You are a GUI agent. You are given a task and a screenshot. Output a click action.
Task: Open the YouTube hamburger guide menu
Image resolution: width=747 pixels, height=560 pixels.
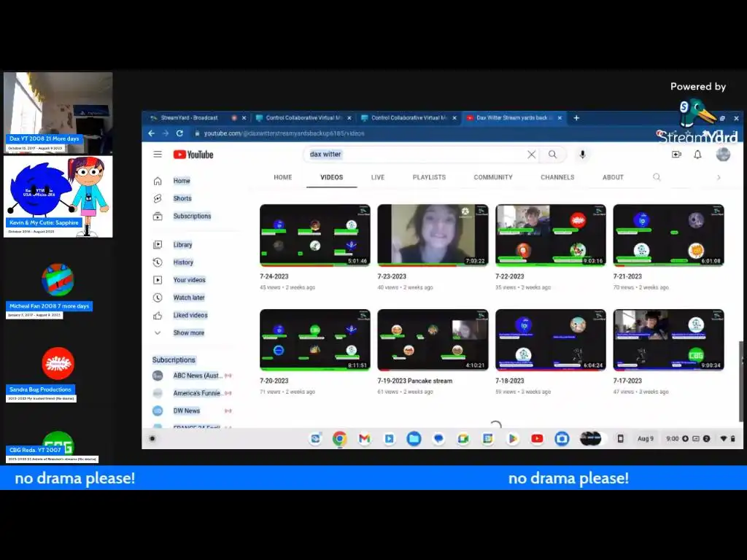158,155
